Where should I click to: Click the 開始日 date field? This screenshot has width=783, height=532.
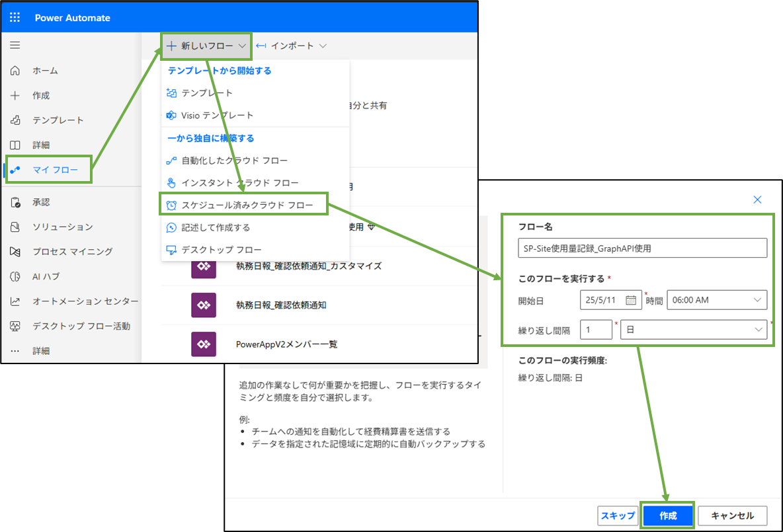coord(610,300)
